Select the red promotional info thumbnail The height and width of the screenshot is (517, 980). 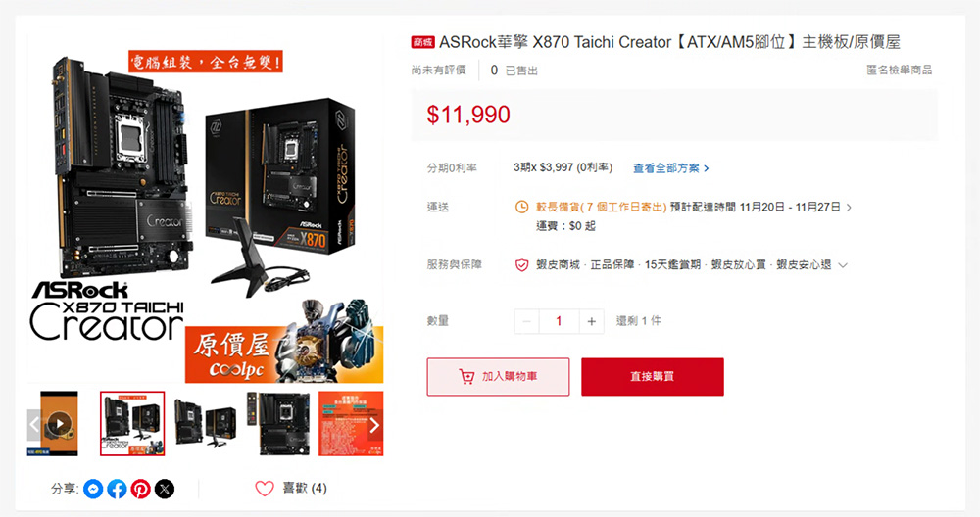tap(351, 424)
